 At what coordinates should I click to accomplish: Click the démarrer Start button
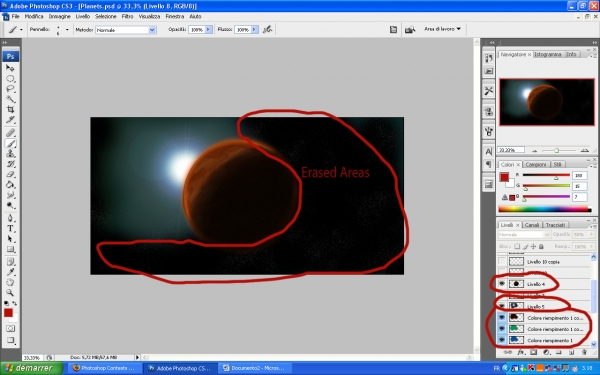click(x=31, y=368)
